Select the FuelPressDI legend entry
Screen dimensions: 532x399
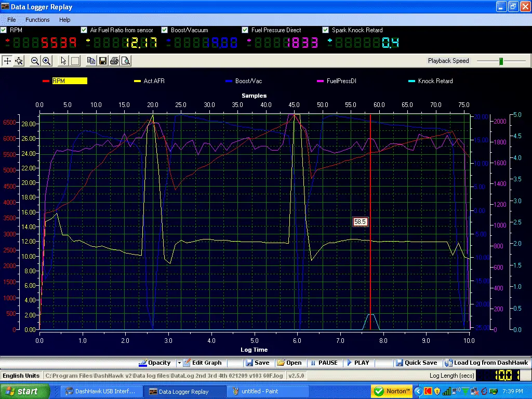(x=337, y=81)
